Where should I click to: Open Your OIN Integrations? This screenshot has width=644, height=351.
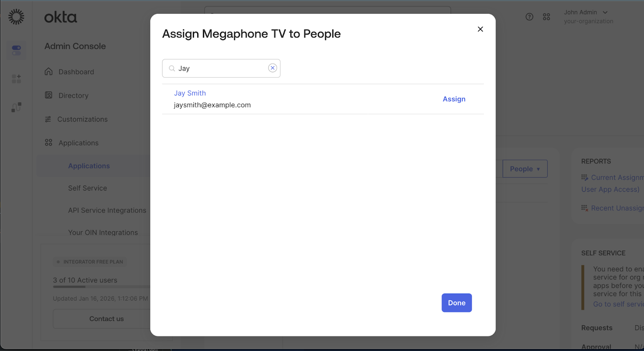[x=103, y=232]
